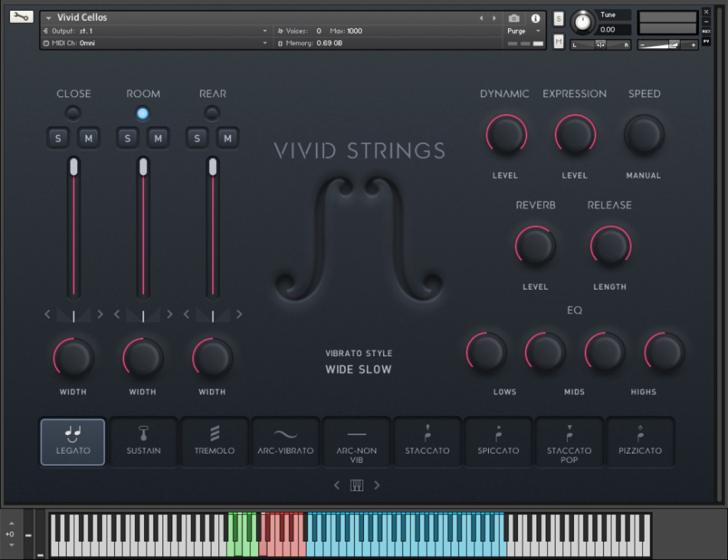Screen dimensions: 728x560
Task: Enable the Close mic power light
Action: [73, 113]
